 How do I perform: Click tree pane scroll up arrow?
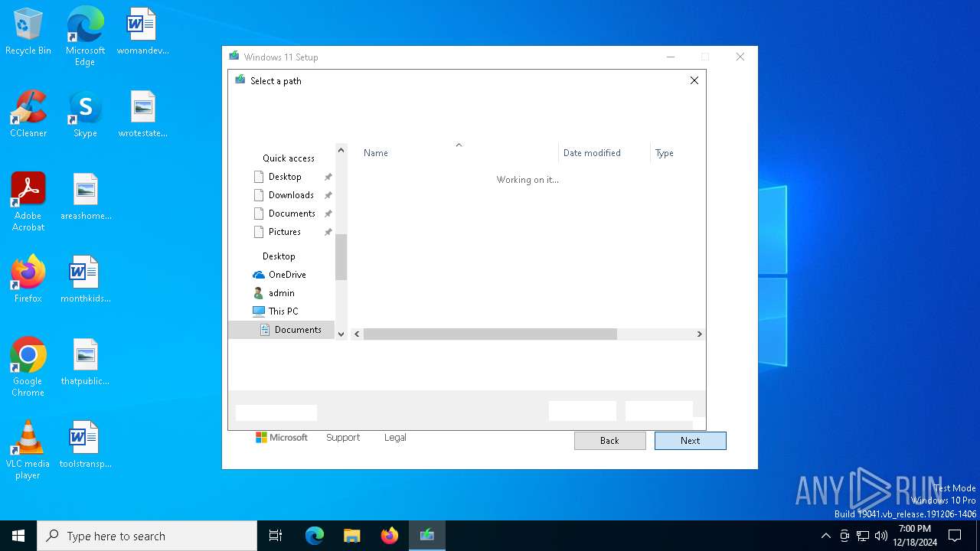[x=341, y=150]
